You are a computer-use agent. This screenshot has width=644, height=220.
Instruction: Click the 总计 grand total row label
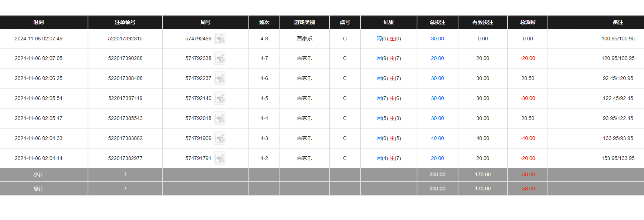(38, 189)
